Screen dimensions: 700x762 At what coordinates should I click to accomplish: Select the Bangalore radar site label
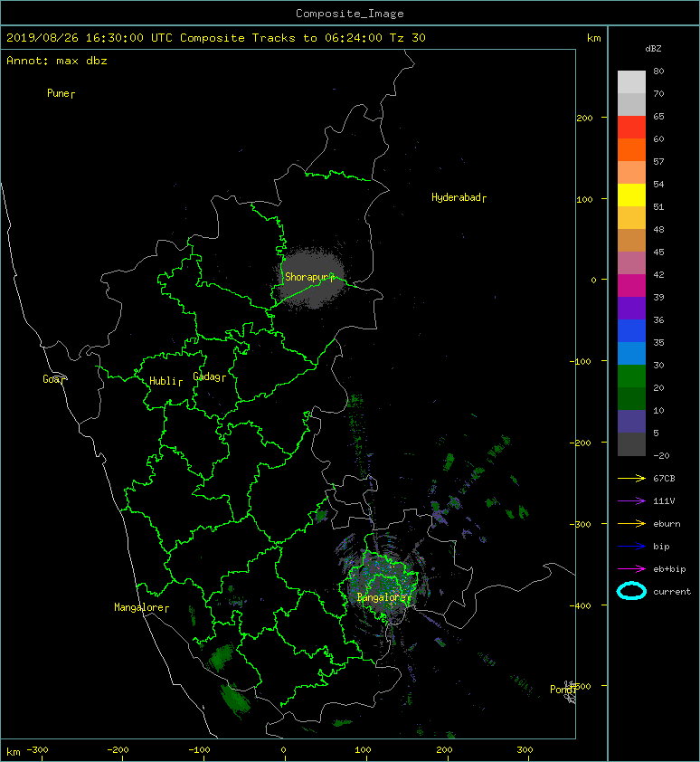[383, 597]
